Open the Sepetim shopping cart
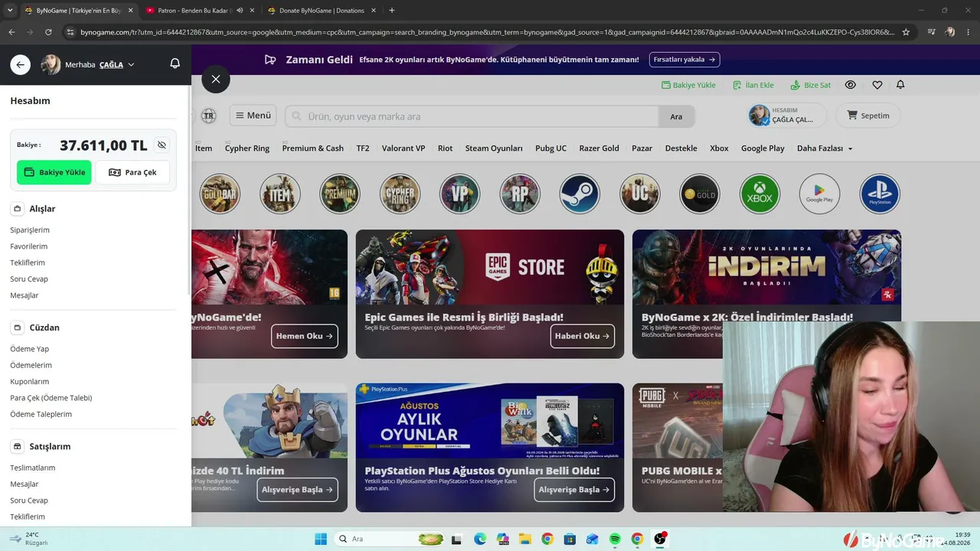The height and width of the screenshot is (551, 980). coord(868,116)
